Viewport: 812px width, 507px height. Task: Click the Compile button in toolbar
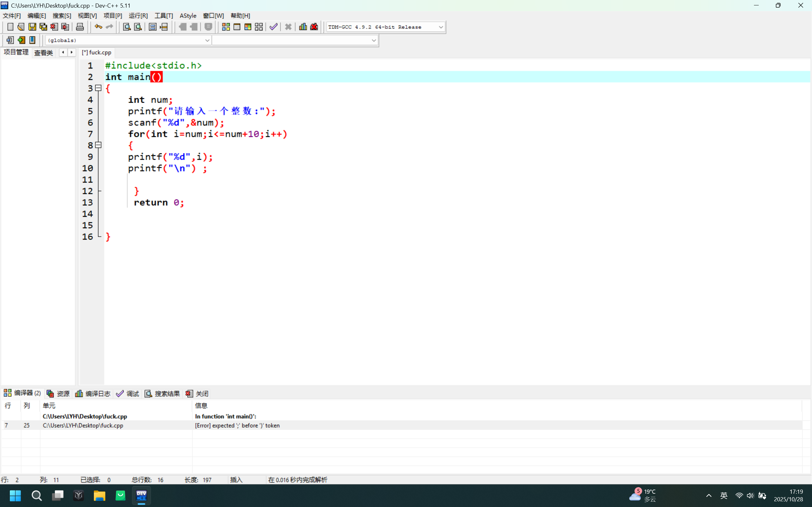pyautogui.click(x=226, y=27)
